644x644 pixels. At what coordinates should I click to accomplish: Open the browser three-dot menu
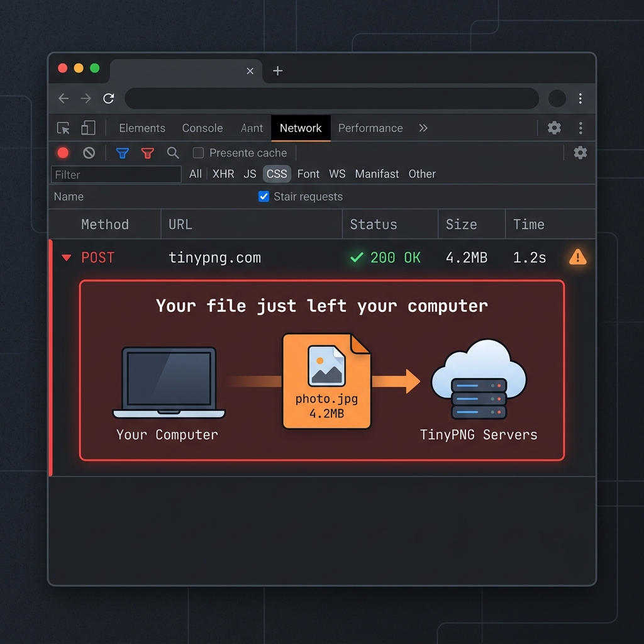(580, 98)
